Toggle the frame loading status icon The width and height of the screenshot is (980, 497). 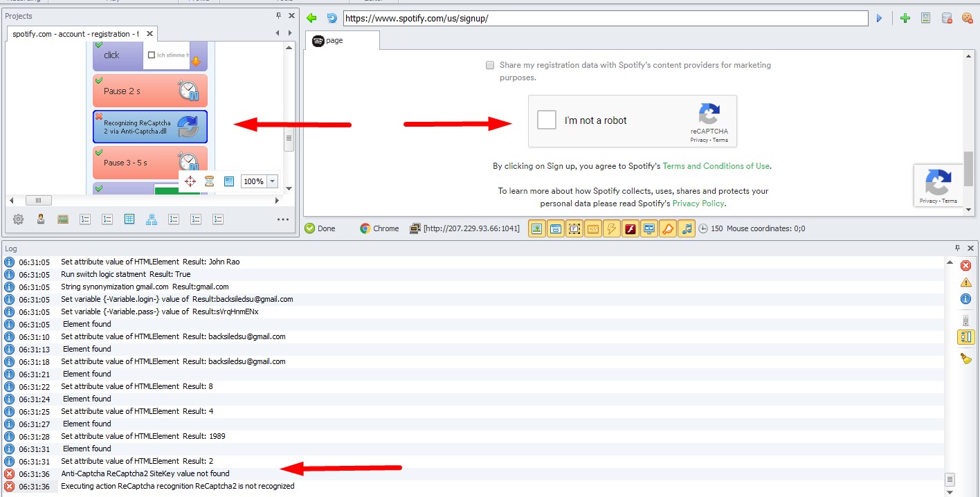(574, 228)
